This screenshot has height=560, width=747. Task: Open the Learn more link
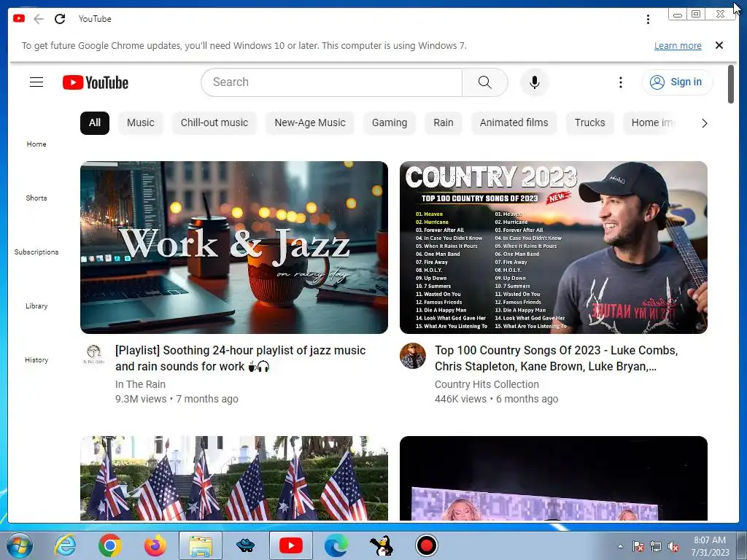point(678,46)
